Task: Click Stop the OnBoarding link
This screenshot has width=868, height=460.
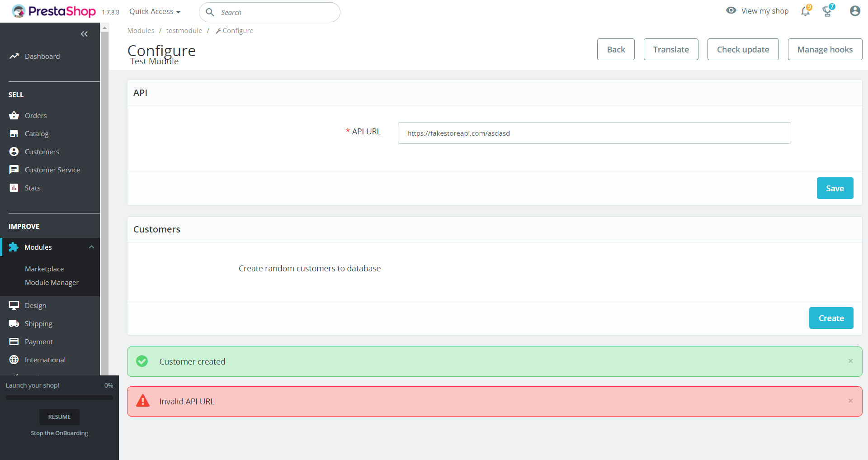Action: (59, 433)
